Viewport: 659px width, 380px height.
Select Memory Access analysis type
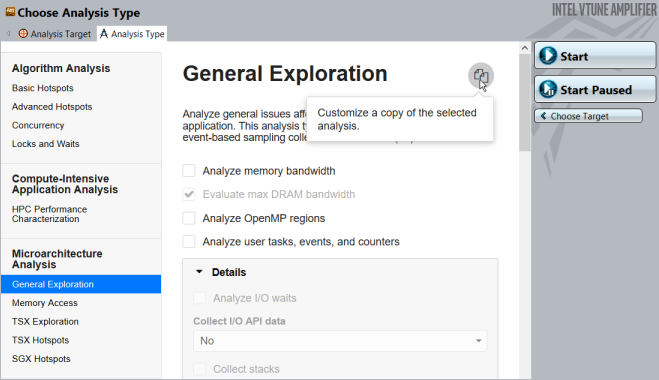point(45,303)
